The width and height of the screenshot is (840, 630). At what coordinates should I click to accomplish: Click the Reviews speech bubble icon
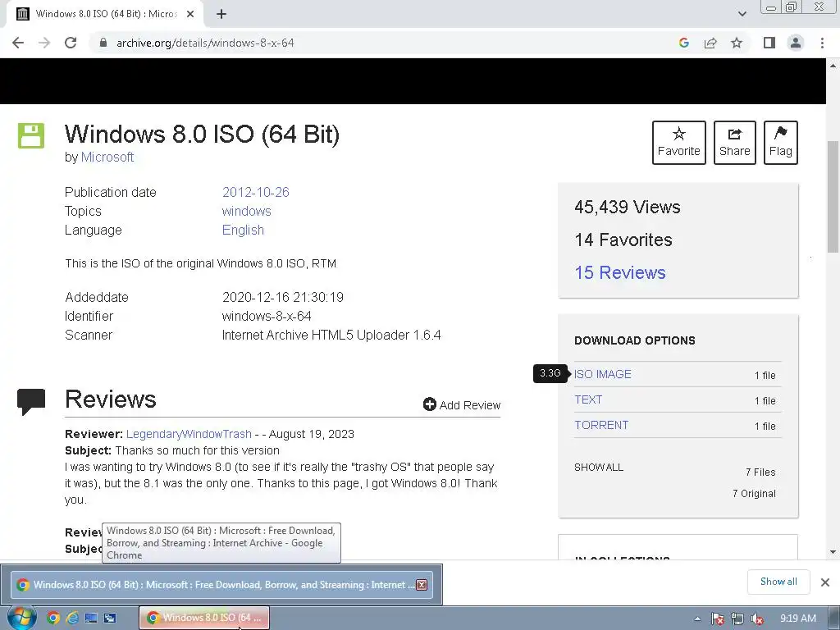coord(31,401)
